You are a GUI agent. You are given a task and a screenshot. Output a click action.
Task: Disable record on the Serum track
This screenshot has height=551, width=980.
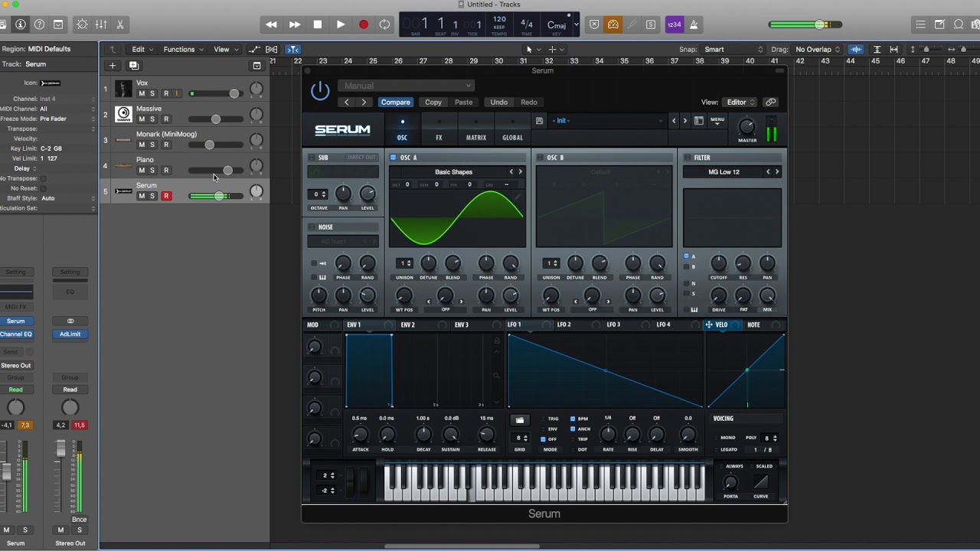coord(166,196)
